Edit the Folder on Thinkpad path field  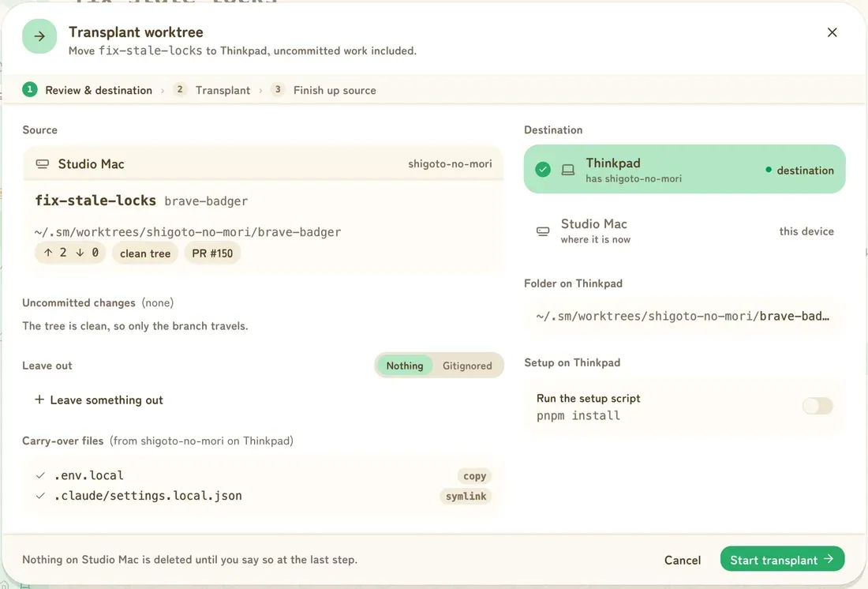685,317
